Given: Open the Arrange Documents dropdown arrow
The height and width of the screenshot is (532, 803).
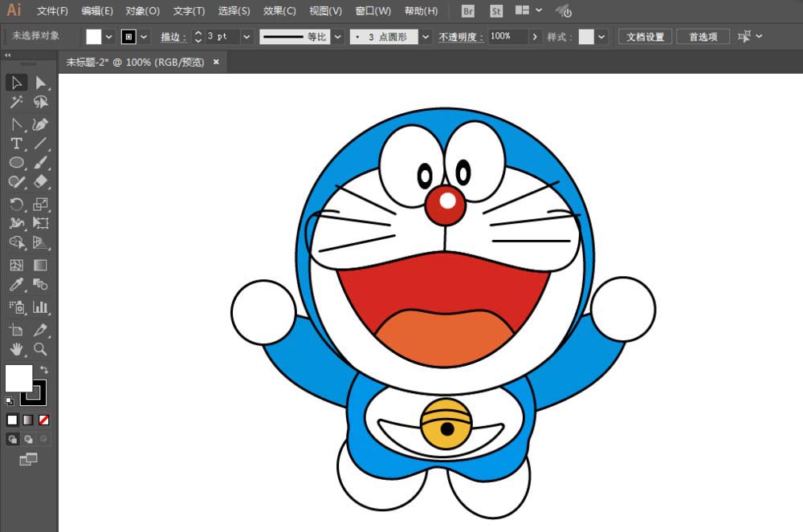Looking at the screenshot, I should click(539, 10).
